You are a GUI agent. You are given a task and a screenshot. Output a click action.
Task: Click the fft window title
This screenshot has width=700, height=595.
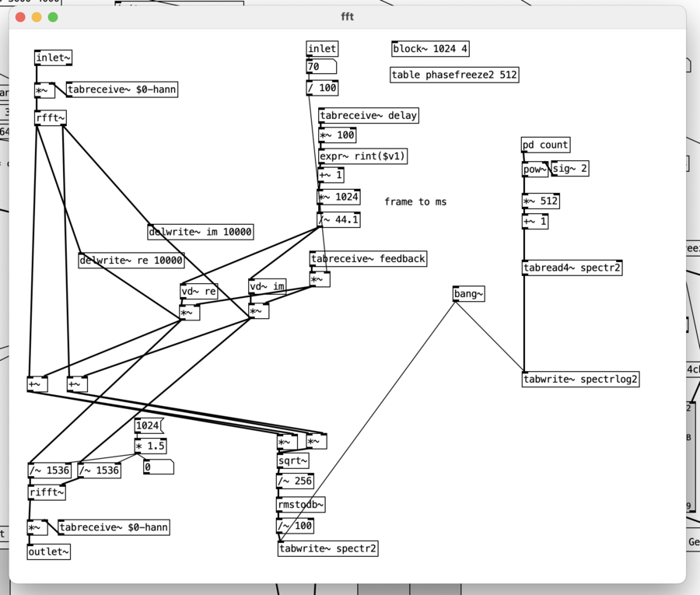(348, 16)
